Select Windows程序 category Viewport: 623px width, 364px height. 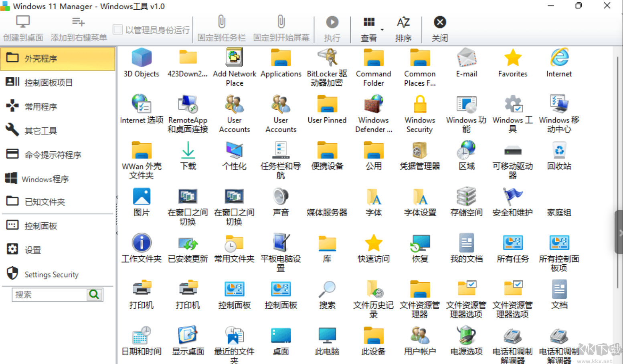pos(58,179)
